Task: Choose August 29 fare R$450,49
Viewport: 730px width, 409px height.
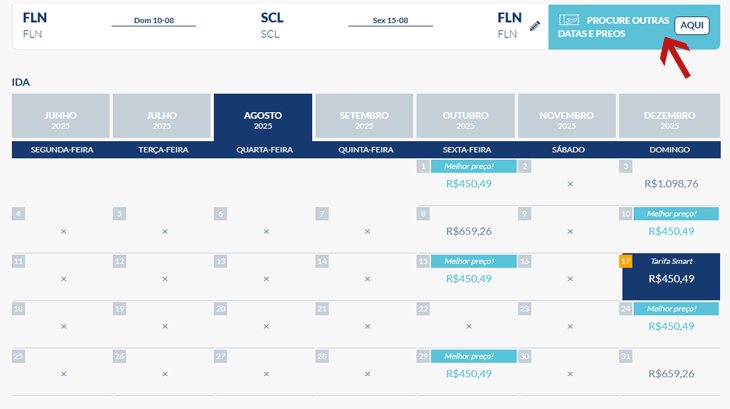Action: point(468,373)
